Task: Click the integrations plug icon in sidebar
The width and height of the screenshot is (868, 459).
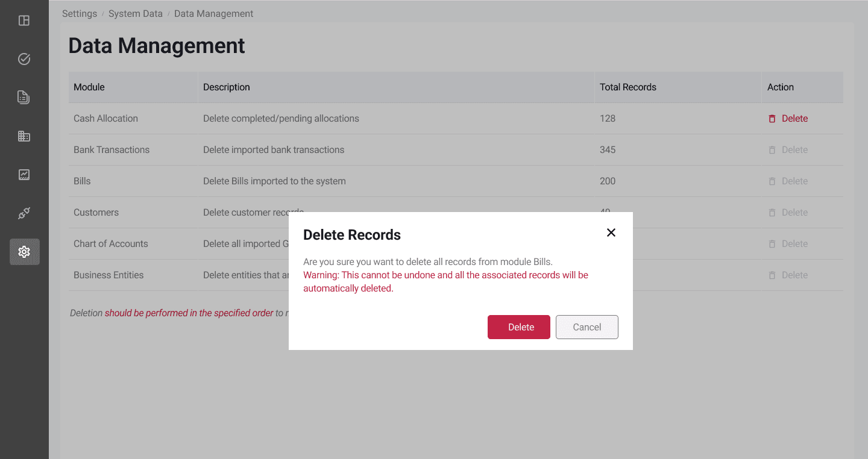Action: [x=24, y=213]
